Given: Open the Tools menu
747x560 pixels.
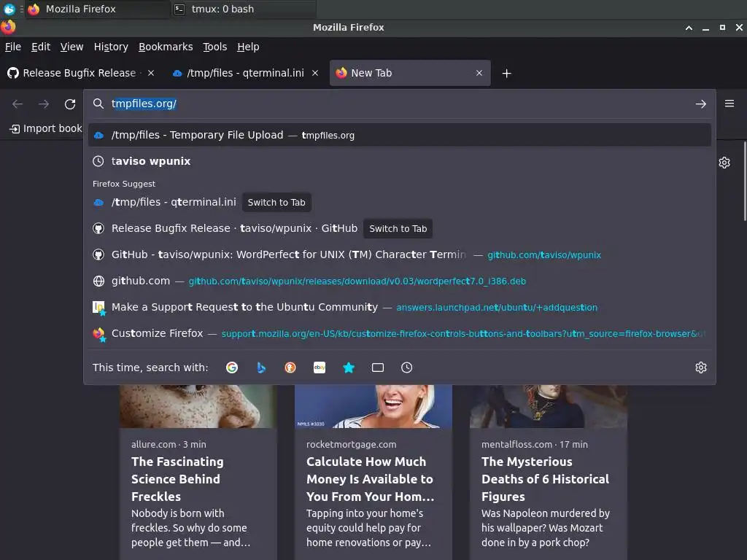Looking at the screenshot, I should [215, 47].
